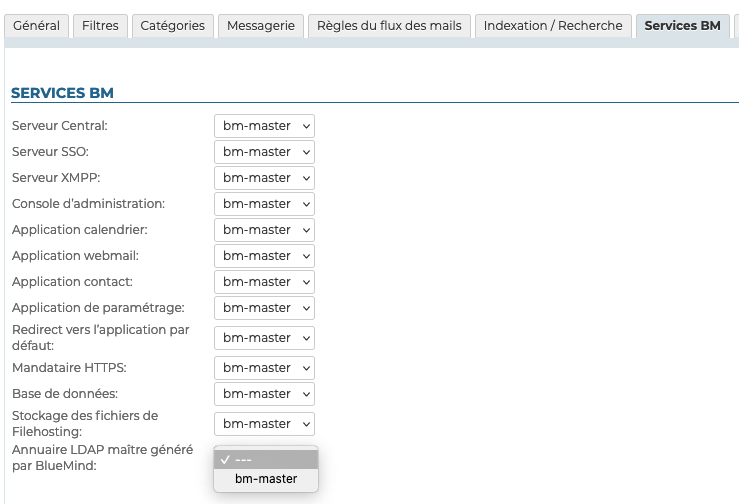Expand the Serveur XMPP server selector
This screenshot has width=739, height=504.
264,178
